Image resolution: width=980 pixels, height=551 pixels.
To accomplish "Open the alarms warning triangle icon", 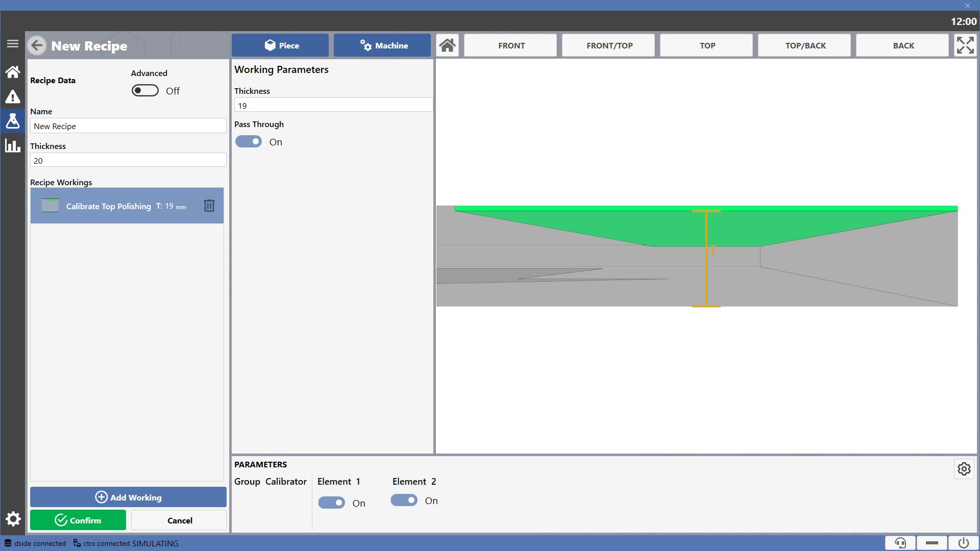I will click(13, 96).
